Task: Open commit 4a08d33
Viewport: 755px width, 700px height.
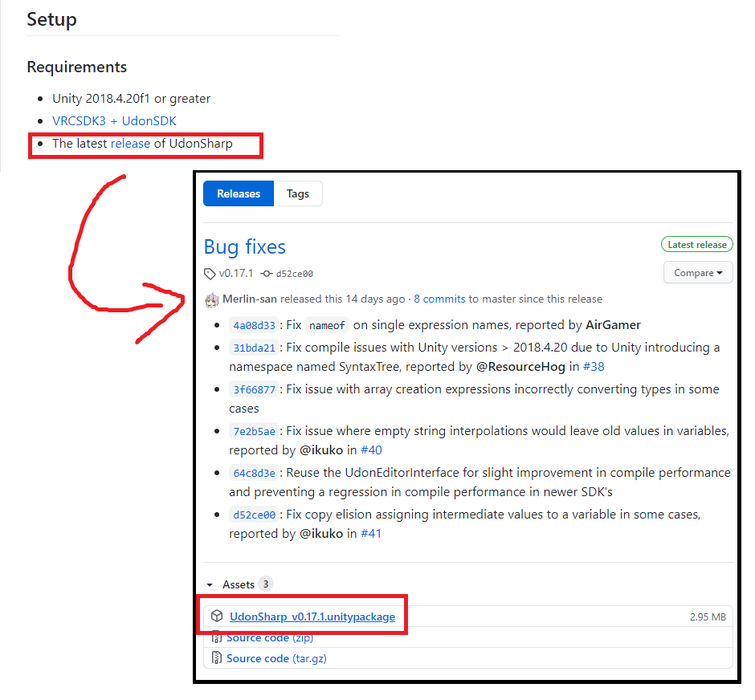Action: (254, 326)
